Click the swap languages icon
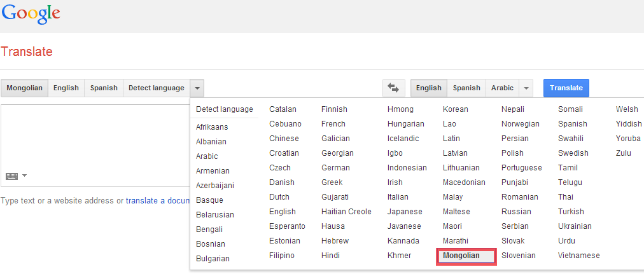Image resolution: width=644 pixels, height=274 pixels. 393,88
